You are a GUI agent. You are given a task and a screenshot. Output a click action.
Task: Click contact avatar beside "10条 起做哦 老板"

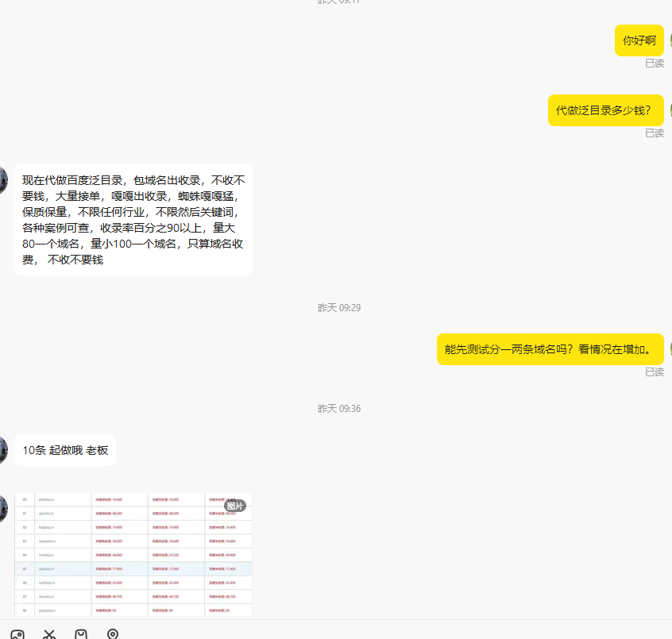coord(3,449)
